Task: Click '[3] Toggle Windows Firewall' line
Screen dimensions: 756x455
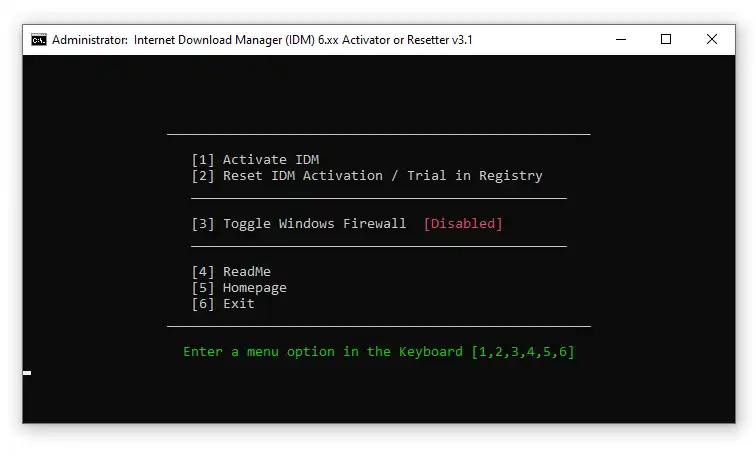Action: (x=299, y=224)
